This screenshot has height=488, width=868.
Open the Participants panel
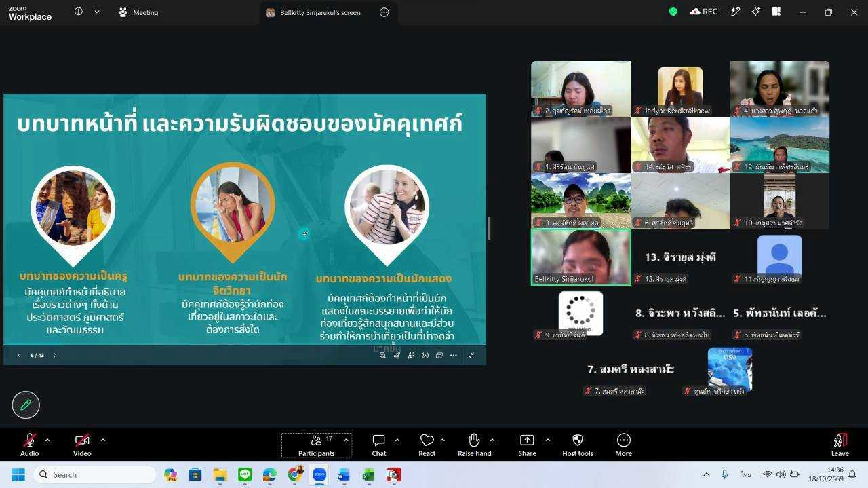[316, 445]
